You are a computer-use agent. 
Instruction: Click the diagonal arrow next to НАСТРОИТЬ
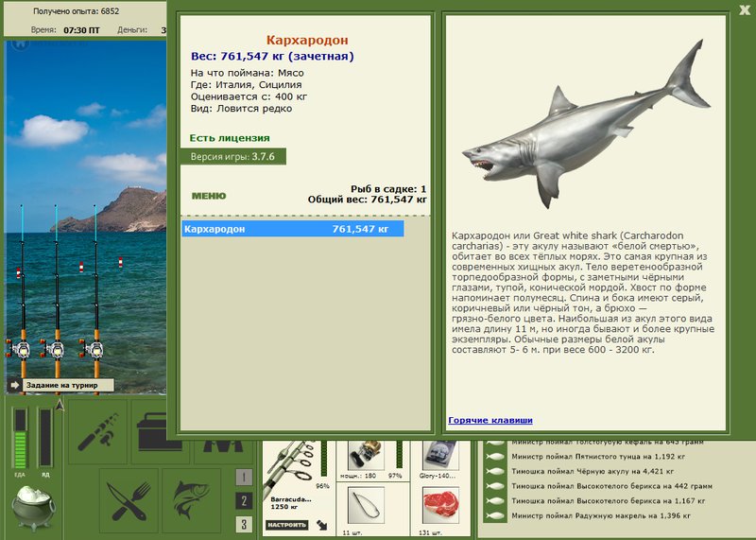pos(321,525)
